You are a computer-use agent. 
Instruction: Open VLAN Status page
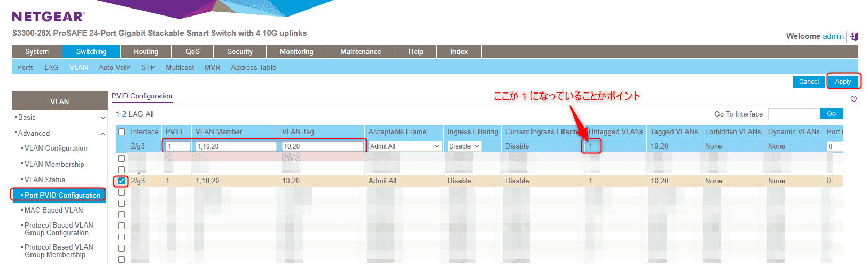[x=45, y=180]
